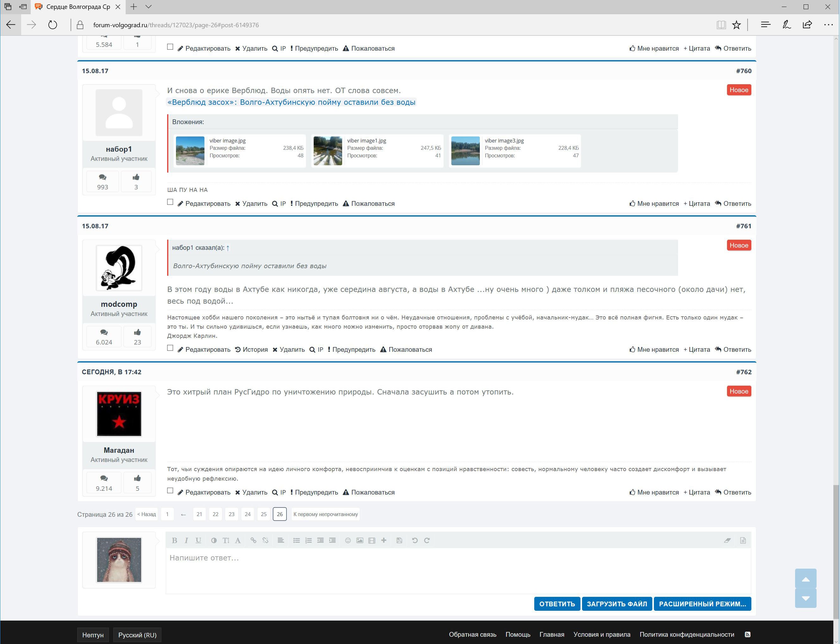Open the «Верблюд засох» article link

click(x=291, y=102)
